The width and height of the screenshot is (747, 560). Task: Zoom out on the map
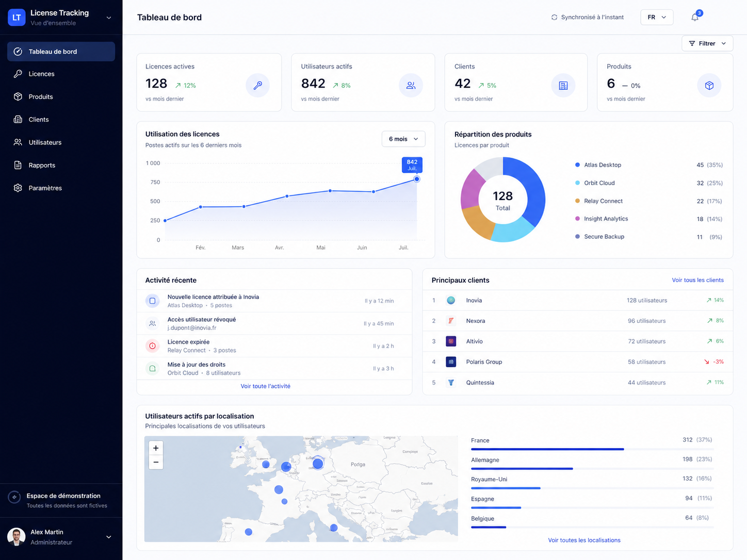tap(156, 462)
